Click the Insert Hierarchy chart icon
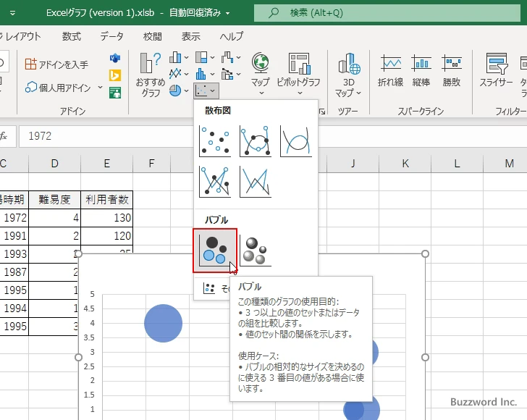Image resolution: width=527 pixels, height=420 pixels. [x=201, y=57]
